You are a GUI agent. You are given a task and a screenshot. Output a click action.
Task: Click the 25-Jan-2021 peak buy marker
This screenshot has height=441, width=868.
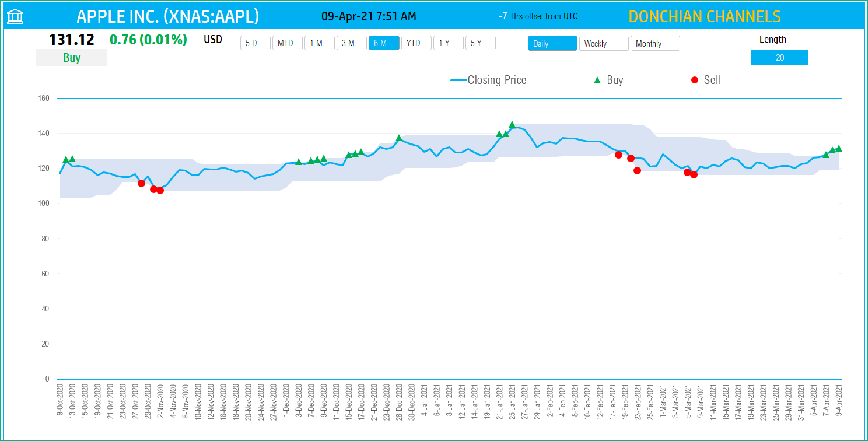(x=512, y=124)
